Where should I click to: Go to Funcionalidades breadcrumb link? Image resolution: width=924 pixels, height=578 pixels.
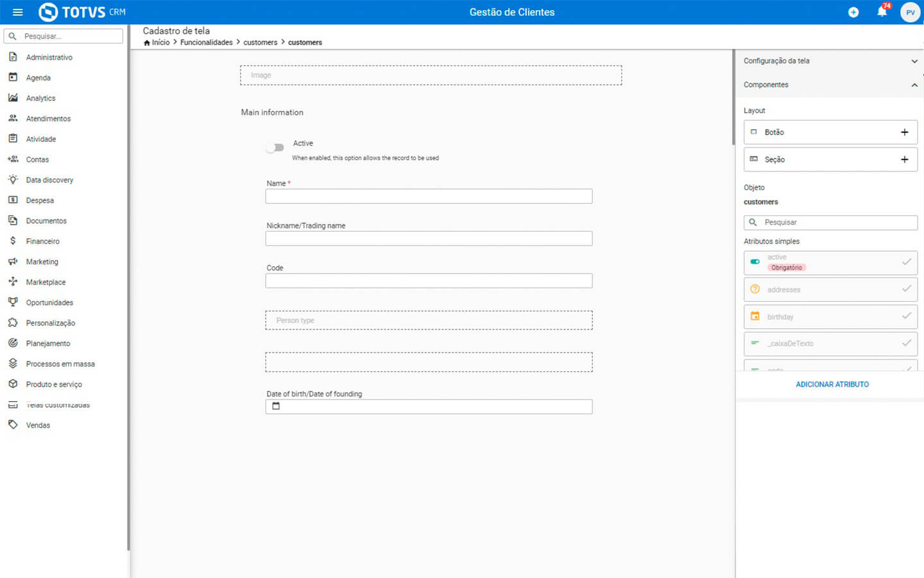tap(206, 42)
